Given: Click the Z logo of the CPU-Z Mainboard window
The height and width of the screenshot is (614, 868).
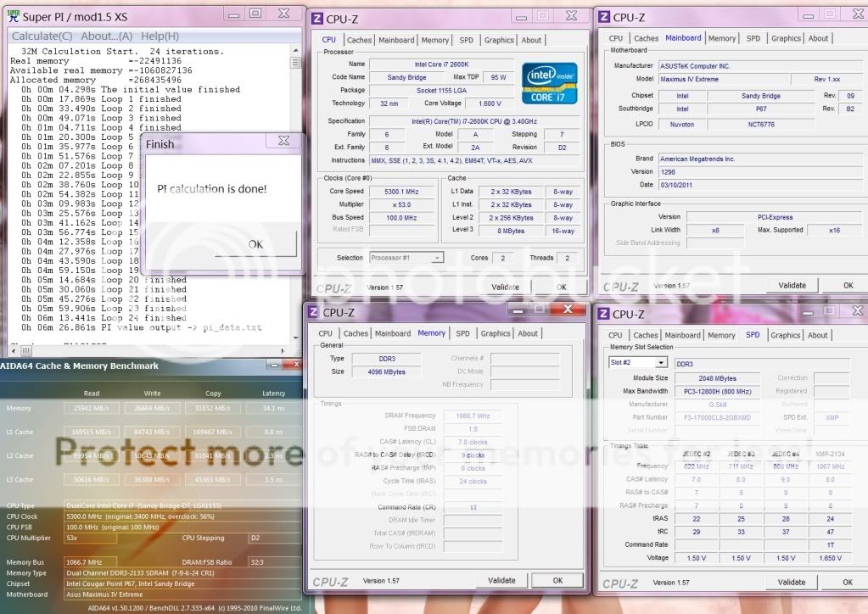Looking at the screenshot, I should 604,17.
